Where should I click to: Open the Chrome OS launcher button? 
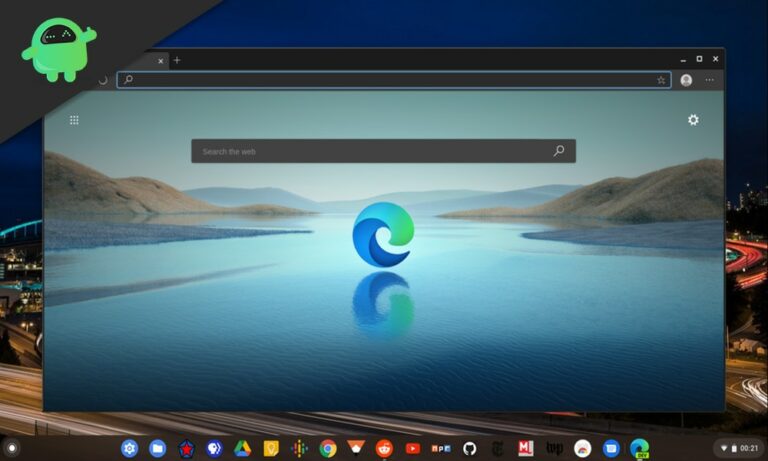click(12, 448)
